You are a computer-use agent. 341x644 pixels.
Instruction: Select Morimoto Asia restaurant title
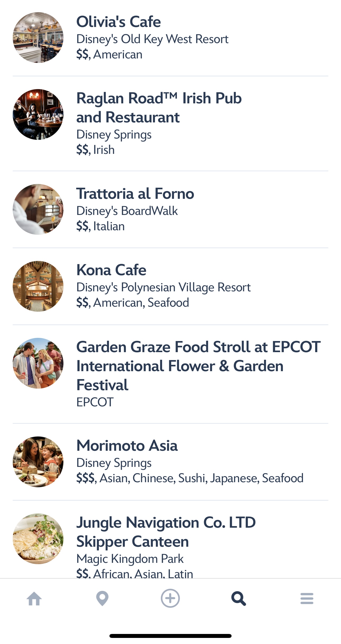[127, 445]
